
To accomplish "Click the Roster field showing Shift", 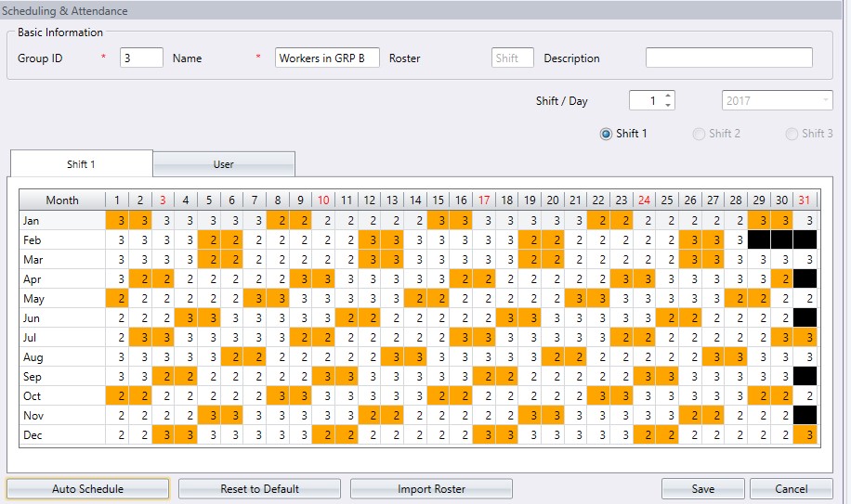I will pyautogui.click(x=512, y=58).
